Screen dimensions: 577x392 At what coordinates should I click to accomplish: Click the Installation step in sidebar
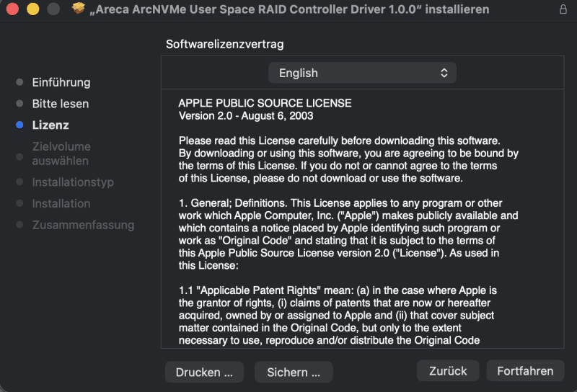(x=61, y=203)
